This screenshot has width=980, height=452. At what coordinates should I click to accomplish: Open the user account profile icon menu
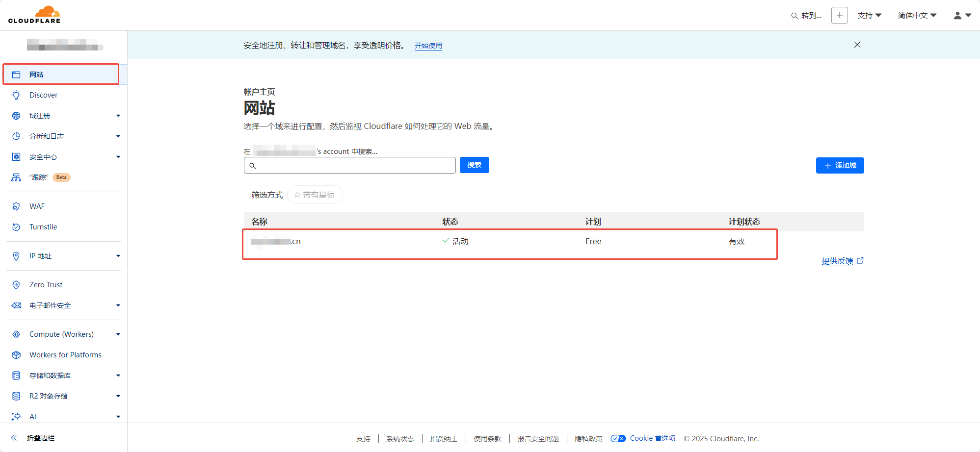[962, 15]
